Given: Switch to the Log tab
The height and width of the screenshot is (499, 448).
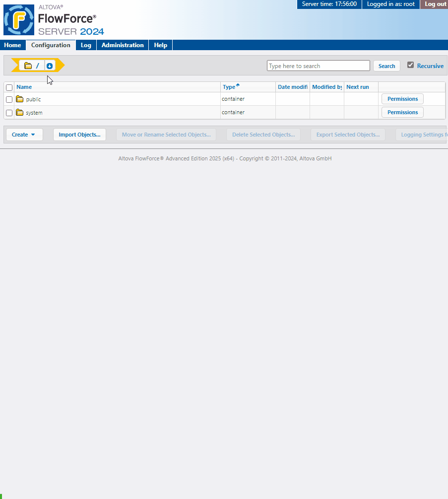Looking at the screenshot, I should [x=86, y=45].
